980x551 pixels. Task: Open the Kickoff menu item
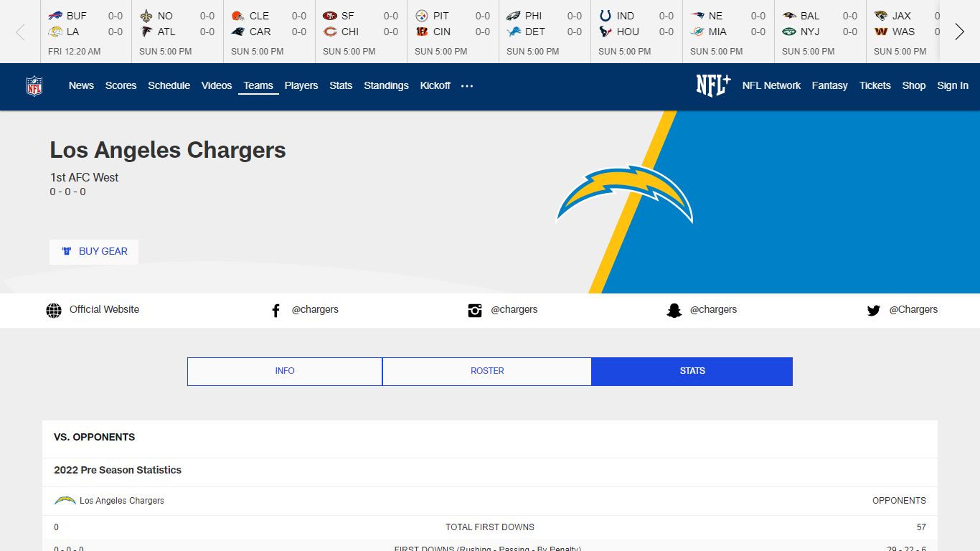pyautogui.click(x=435, y=85)
